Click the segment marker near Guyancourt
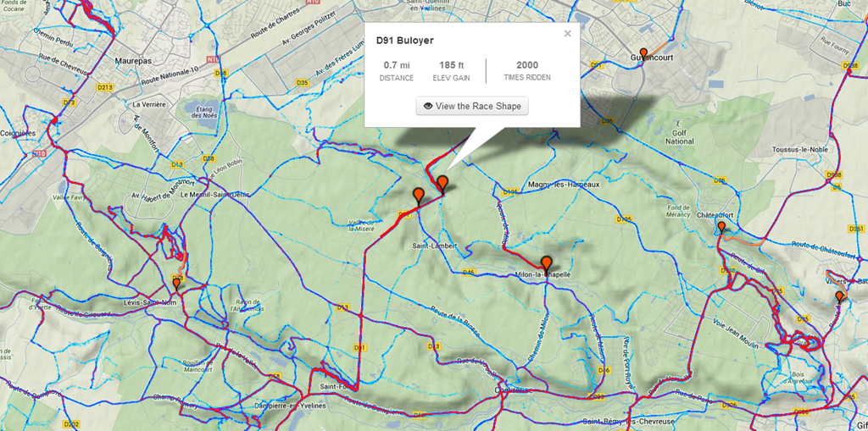Image resolution: width=868 pixels, height=431 pixels. pos(643,55)
